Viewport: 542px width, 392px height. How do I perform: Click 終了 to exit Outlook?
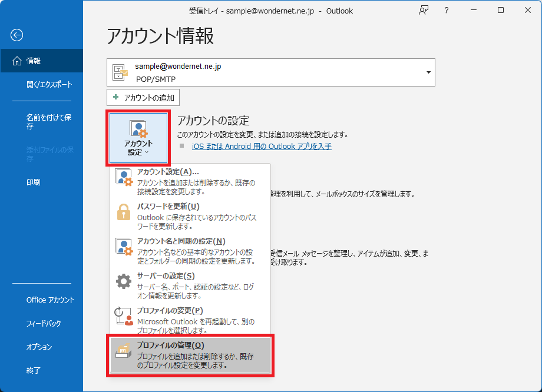34,370
